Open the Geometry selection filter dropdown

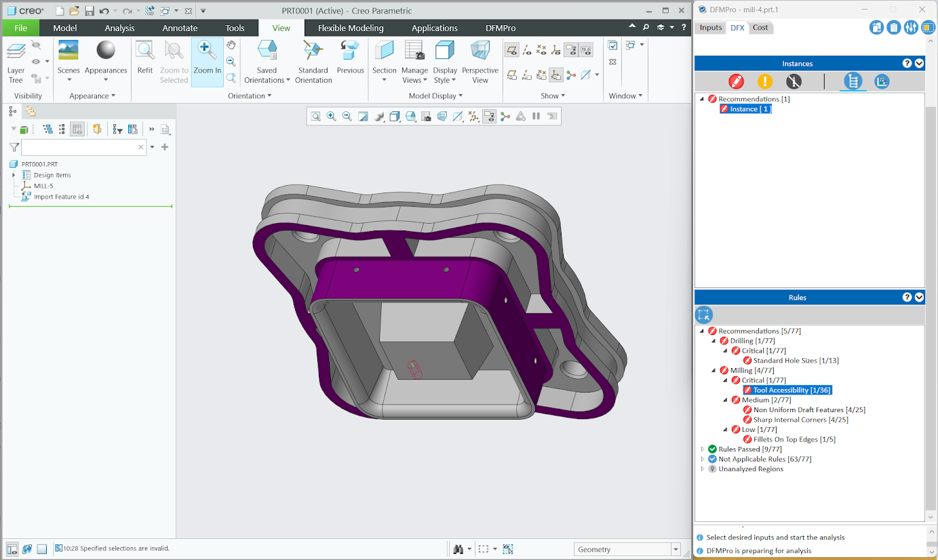pyautogui.click(x=675, y=549)
